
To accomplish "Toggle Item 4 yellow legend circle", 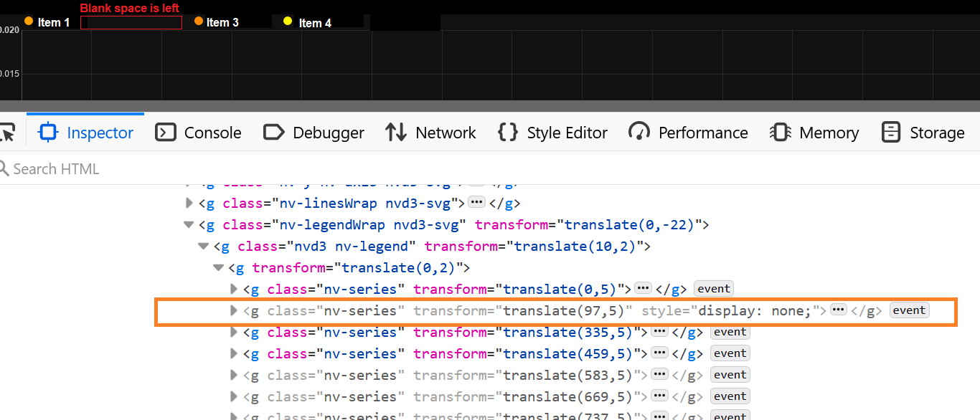I will coord(288,21).
